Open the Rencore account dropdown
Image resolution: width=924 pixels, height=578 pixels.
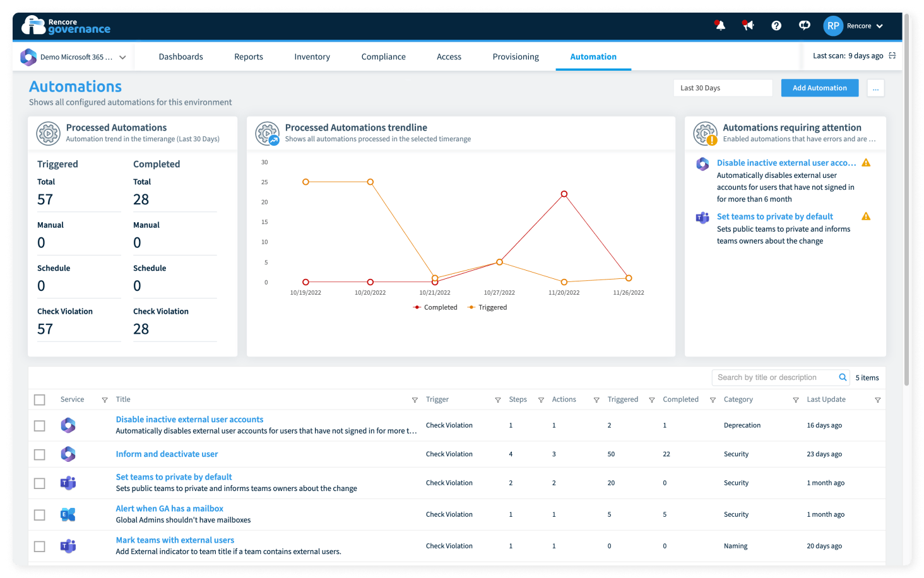pyautogui.click(x=865, y=26)
